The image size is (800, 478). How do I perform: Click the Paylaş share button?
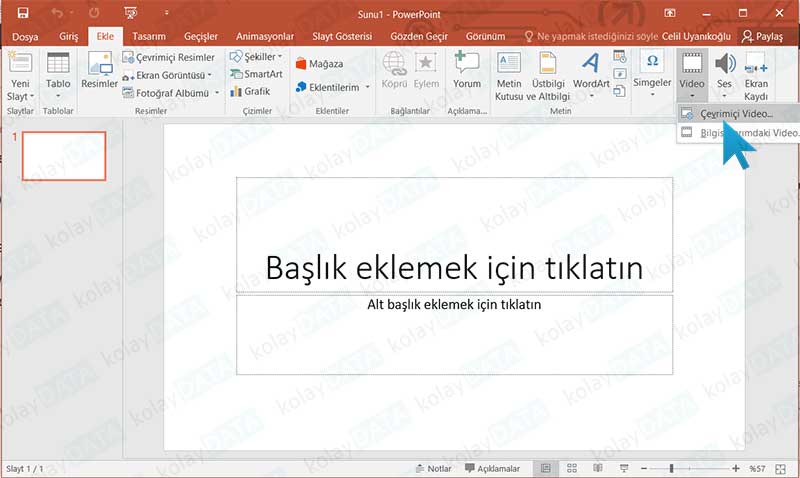pyautogui.click(x=762, y=36)
